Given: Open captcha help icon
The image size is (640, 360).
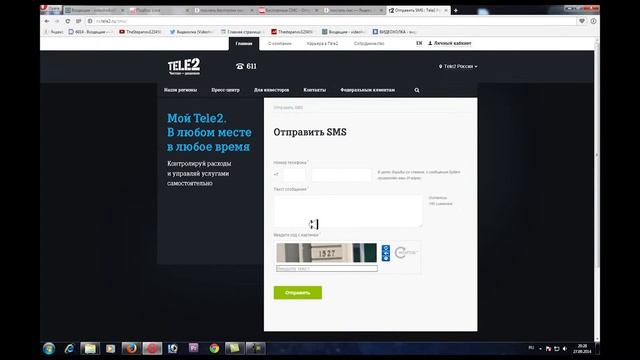Looking at the screenshot, I should [386, 258].
